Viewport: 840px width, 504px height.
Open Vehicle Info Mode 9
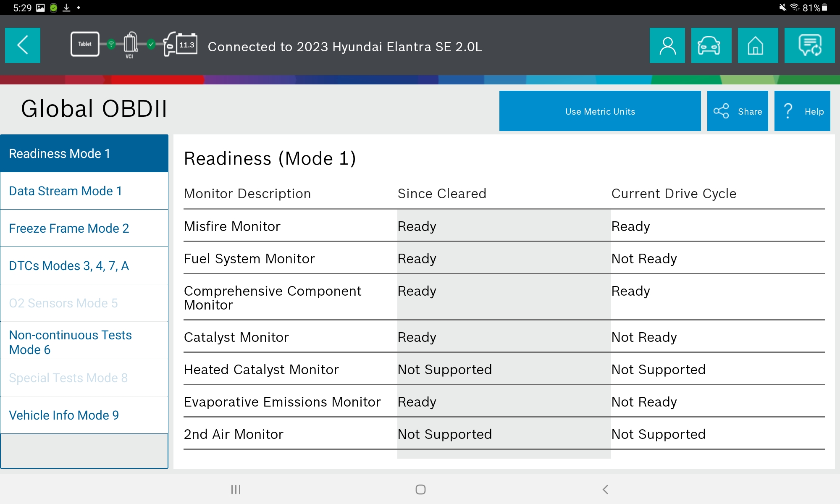(x=84, y=415)
